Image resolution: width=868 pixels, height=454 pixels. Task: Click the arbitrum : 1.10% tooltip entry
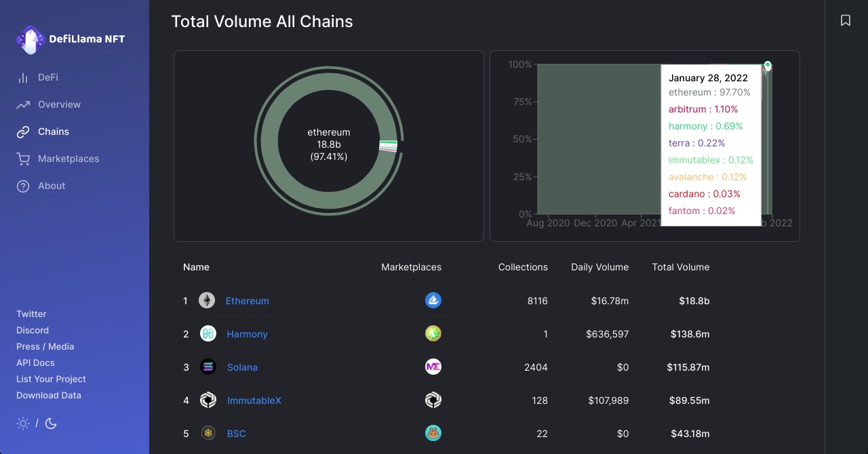point(703,109)
